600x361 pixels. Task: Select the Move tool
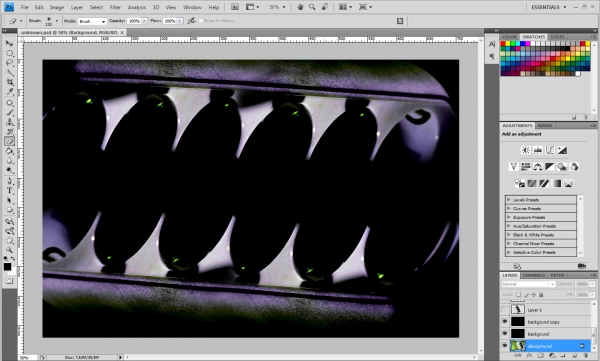pyautogui.click(x=9, y=43)
